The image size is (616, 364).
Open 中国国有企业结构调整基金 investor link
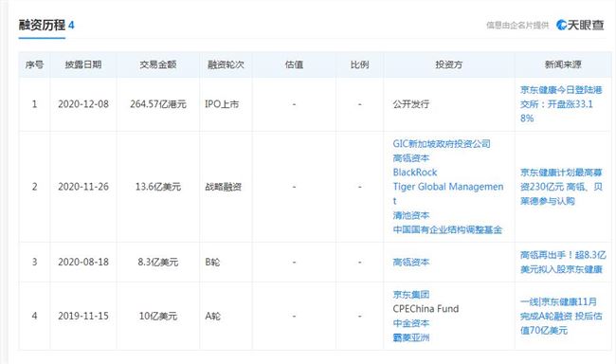pyautogui.click(x=447, y=229)
